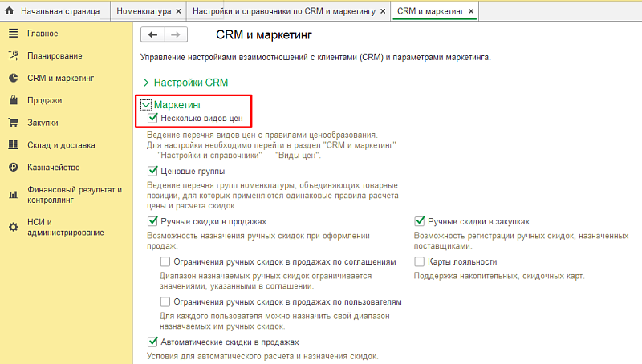Close the Настройки и справочники tab

[380, 11]
